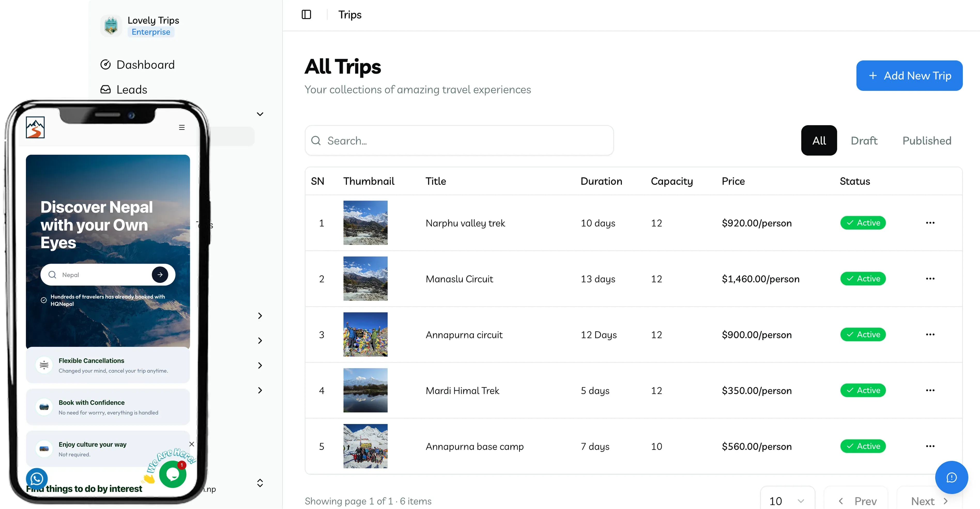Open actions menu for Mardi Himal Trek
The height and width of the screenshot is (509, 980).
click(930, 390)
